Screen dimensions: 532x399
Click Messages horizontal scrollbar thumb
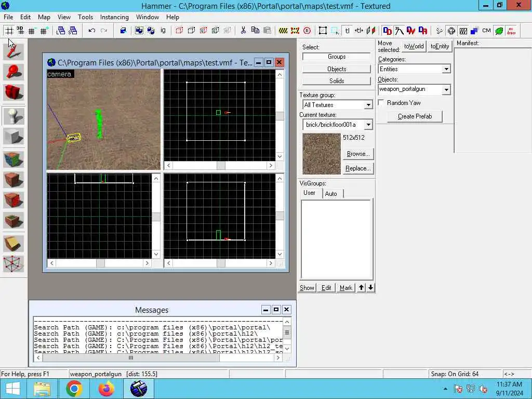coord(130,357)
